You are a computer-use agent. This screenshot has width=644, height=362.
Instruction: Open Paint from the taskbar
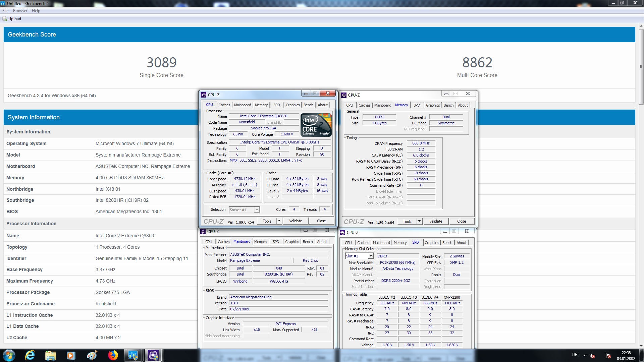(x=92, y=355)
